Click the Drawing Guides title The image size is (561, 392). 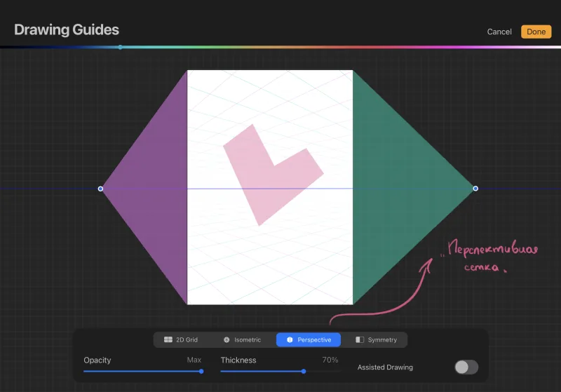[x=67, y=29]
